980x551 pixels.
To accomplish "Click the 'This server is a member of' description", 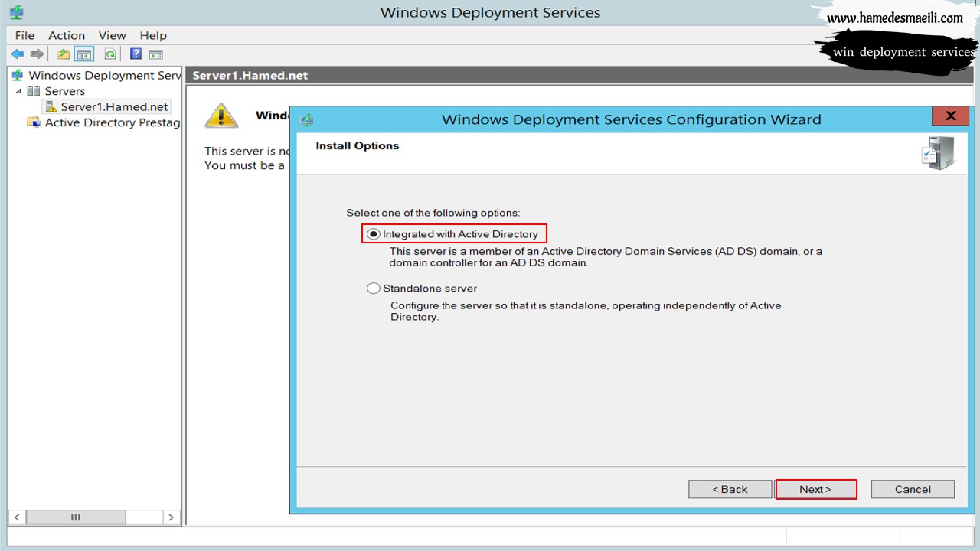I will (606, 256).
